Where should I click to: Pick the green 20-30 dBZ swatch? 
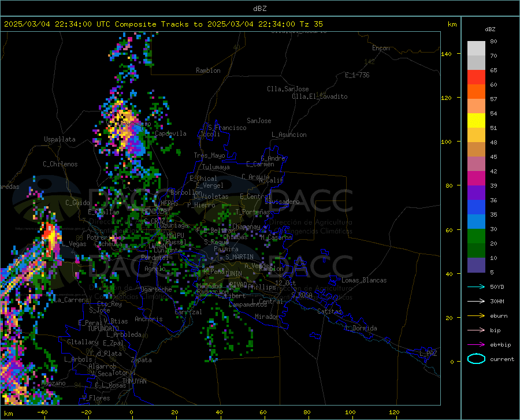click(x=476, y=236)
